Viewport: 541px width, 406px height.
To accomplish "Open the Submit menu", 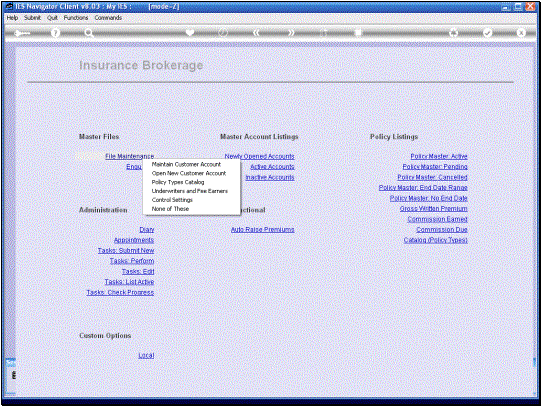I will 32,18.
